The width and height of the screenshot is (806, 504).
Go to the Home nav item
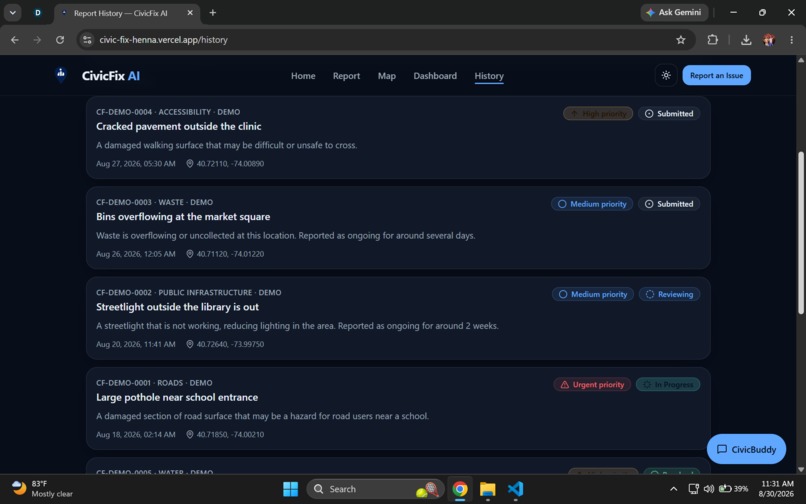pos(303,76)
